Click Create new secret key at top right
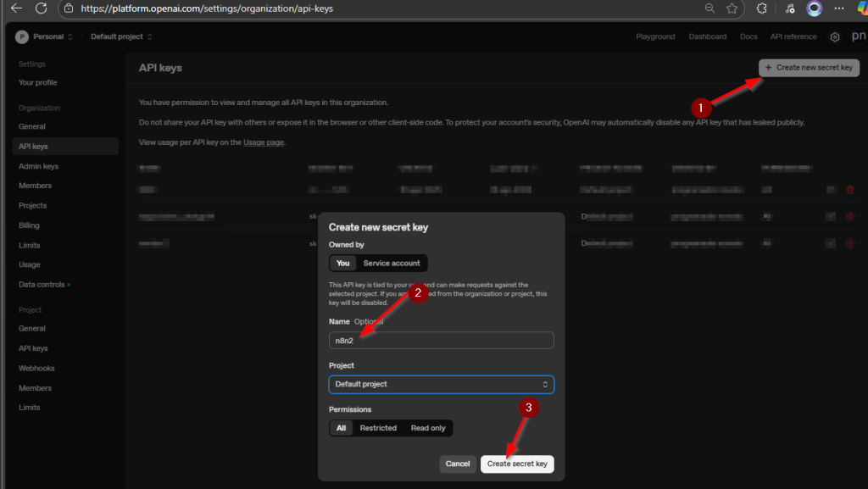868x489 pixels. 809,68
